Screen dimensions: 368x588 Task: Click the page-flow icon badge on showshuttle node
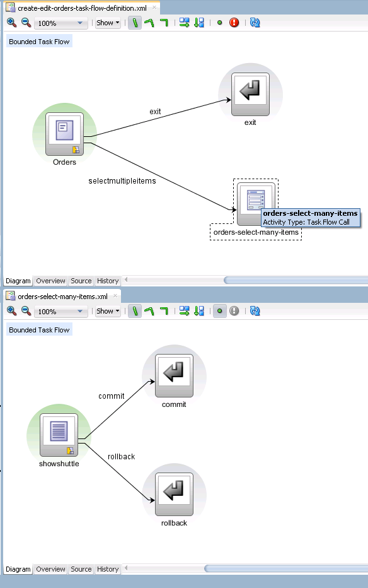point(70,450)
